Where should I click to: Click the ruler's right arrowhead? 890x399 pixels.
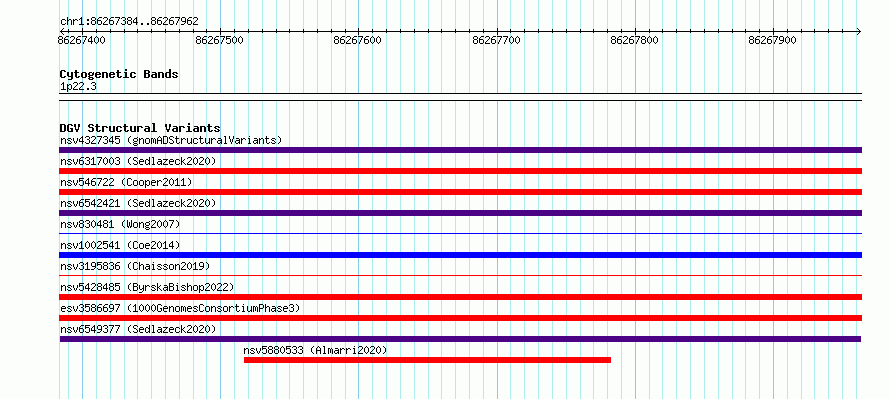pos(858,31)
